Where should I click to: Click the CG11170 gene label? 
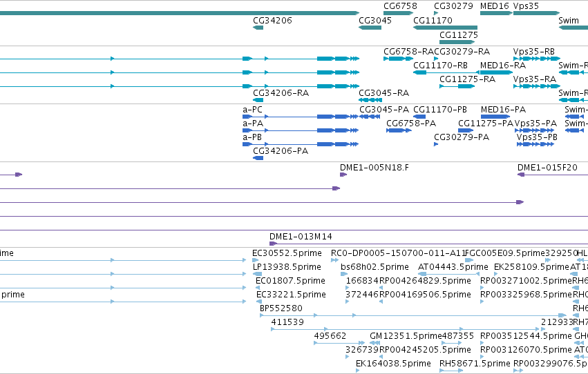coord(433,20)
